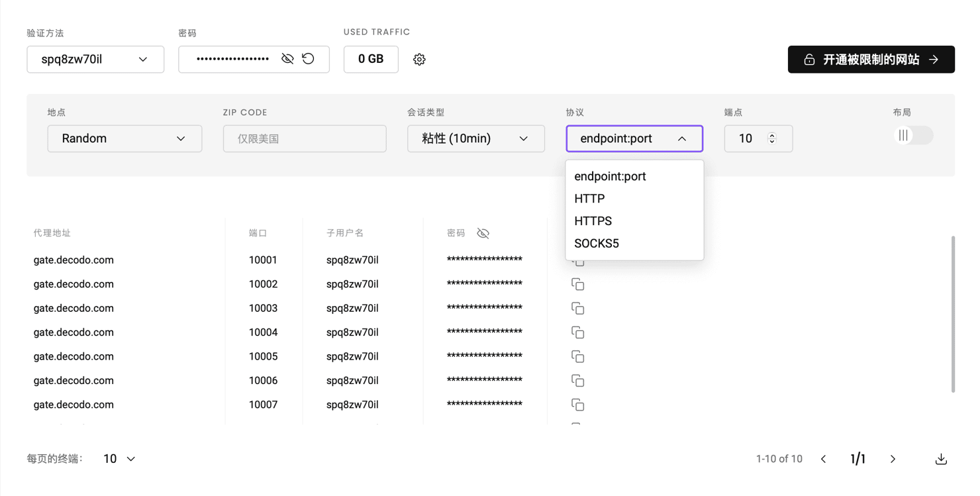Image resolution: width=980 pixels, height=496 pixels.
Task: Open traffic settings gear icon
Action: [x=419, y=60]
